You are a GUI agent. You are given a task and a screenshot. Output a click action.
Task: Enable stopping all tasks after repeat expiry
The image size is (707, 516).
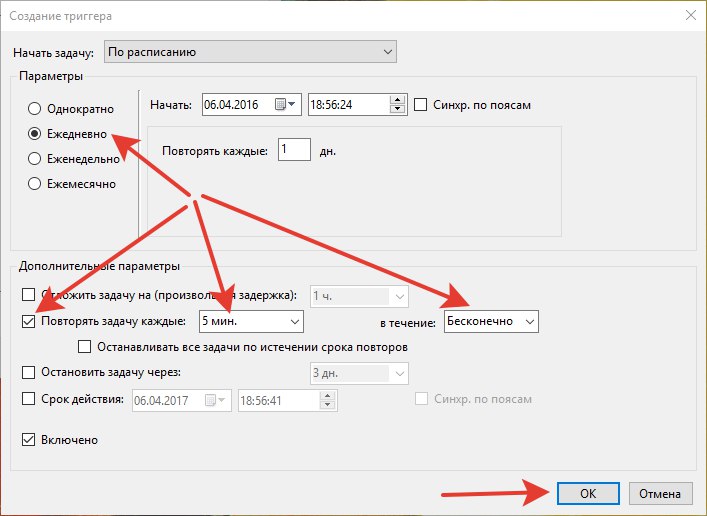tap(85, 347)
